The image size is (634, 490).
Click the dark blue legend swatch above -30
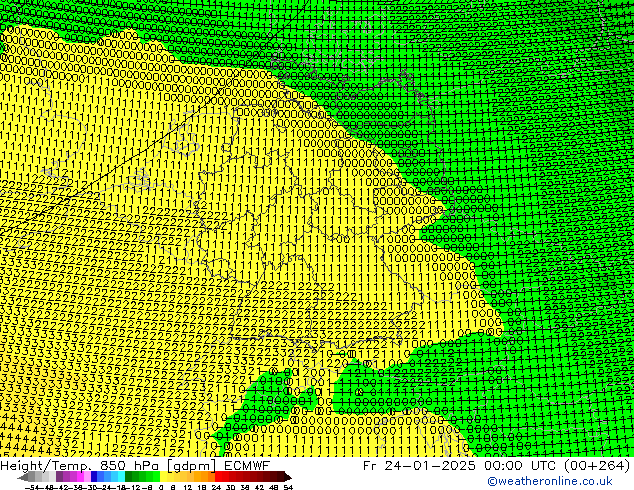coord(94,477)
